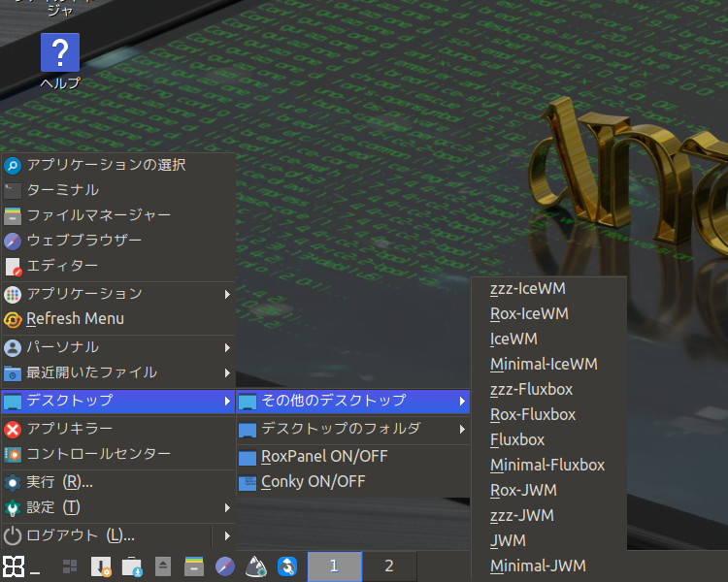This screenshot has height=582, width=728.
Task: Click the eject media icon in taskbar
Action: point(163,566)
